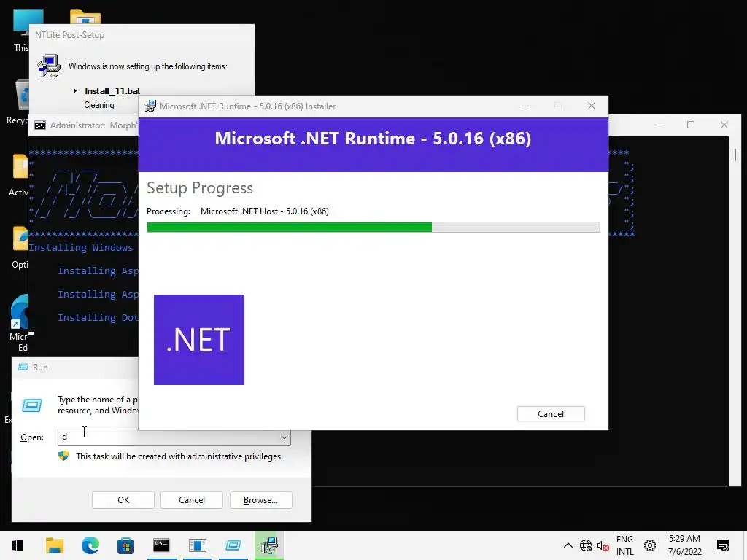Click the arrow beside Install_11.bat
The image size is (747, 560).
pyautogui.click(x=75, y=90)
